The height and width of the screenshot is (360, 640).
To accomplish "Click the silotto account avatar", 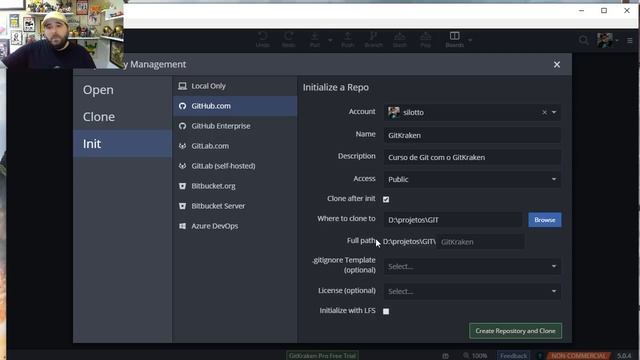I will (394, 112).
